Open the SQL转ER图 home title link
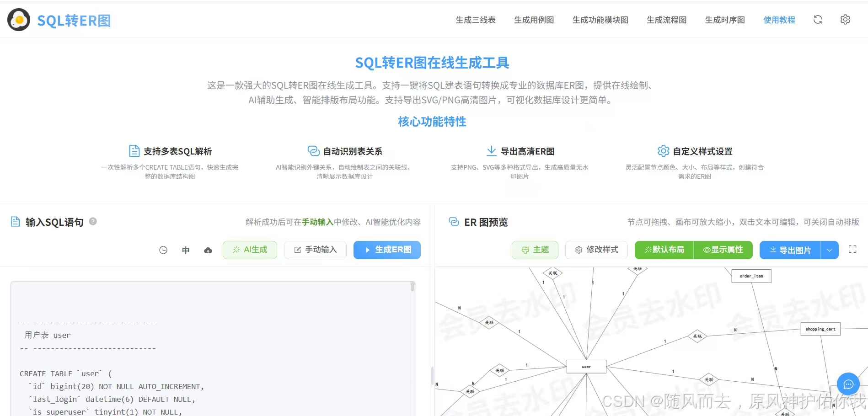 point(74,21)
